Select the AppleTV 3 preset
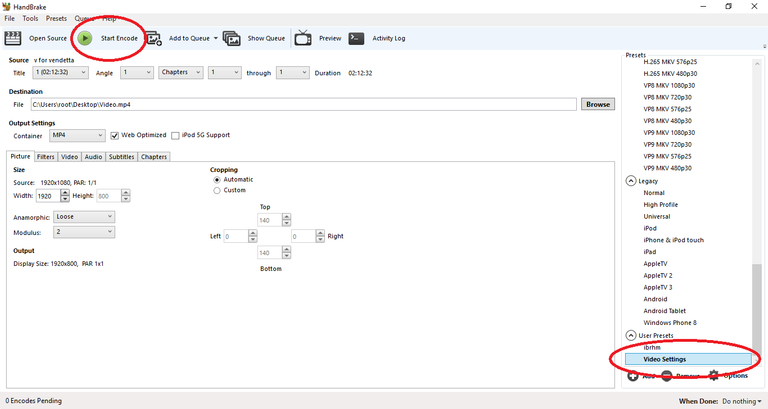The width and height of the screenshot is (768, 409). [658, 288]
